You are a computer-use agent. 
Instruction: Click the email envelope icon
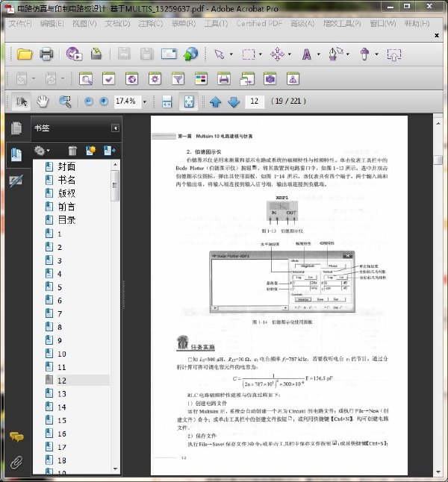[169, 54]
